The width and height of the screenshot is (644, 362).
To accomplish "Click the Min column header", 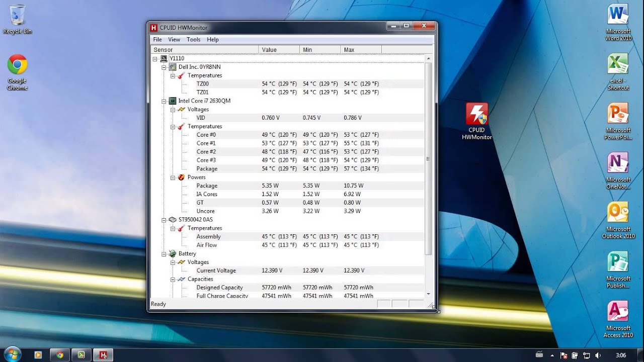I will [x=320, y=50].
